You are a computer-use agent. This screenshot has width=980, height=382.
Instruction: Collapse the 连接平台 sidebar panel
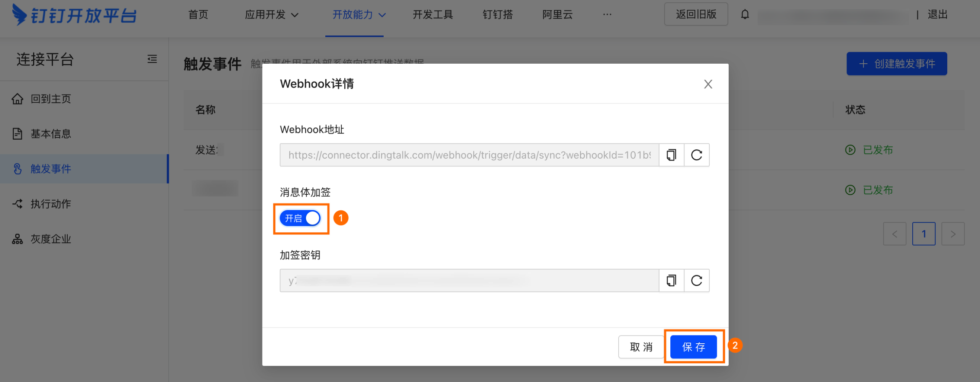[x=151, y=59]
